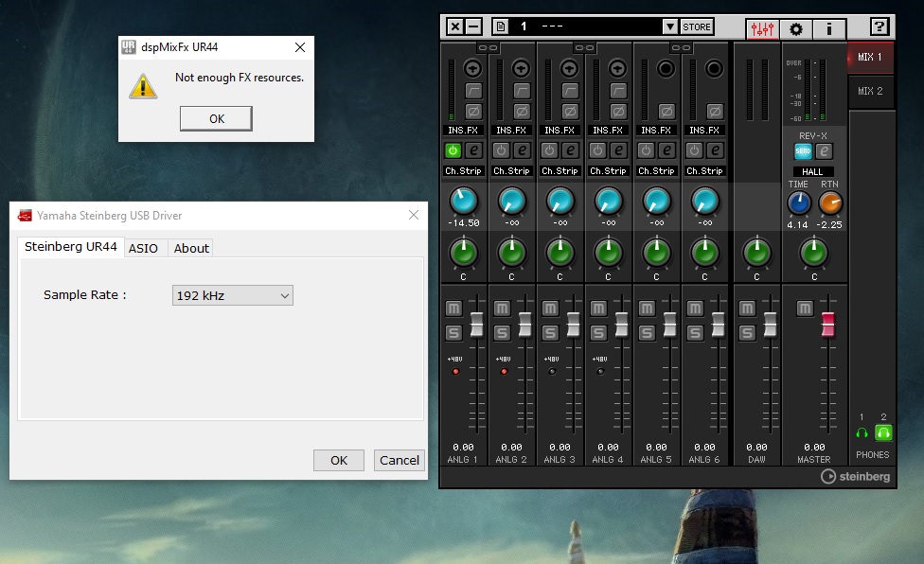This screenshot has width=924, height=564.
Task: Select the Steinberg UR44 tab
Action: (71, 247)
